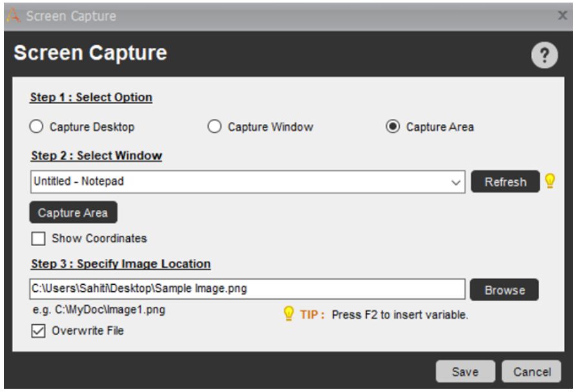The image size is (578, 392).
Task: Close the Screen Capture dialog window
Action: 563,15
